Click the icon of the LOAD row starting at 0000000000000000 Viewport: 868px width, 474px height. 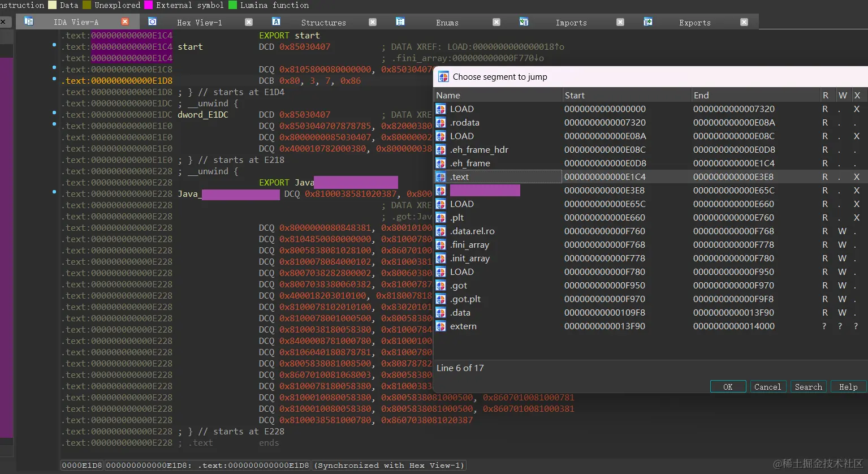[x=441, y=109]
